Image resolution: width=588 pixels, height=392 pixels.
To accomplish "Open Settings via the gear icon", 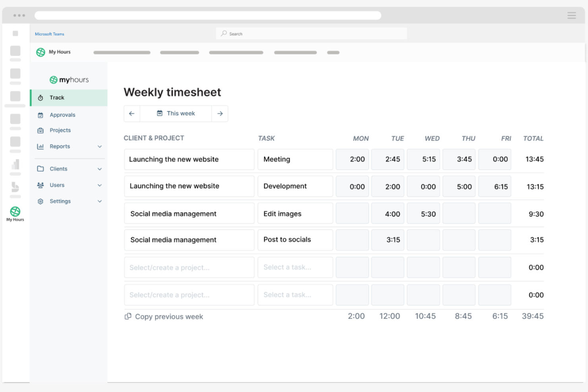I will pos(40,201).
